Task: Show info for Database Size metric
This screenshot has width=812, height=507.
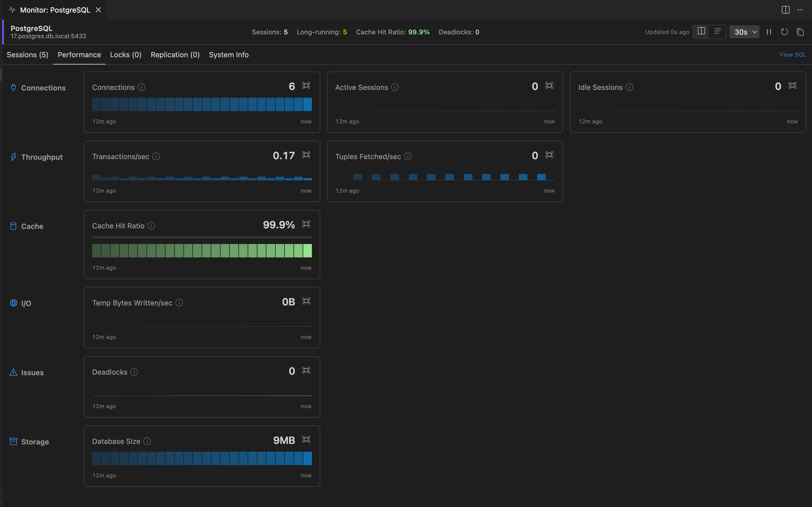Action: (x=147, y=441)
